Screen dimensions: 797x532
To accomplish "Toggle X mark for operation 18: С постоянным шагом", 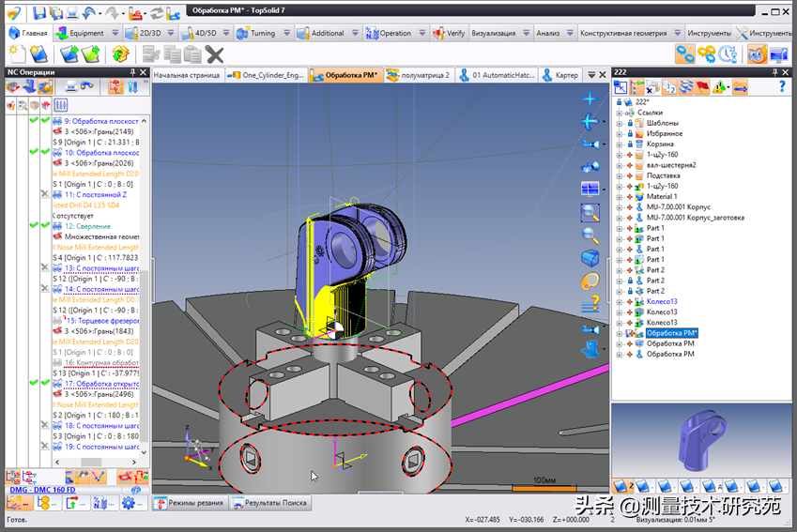I will pos(45,425).
